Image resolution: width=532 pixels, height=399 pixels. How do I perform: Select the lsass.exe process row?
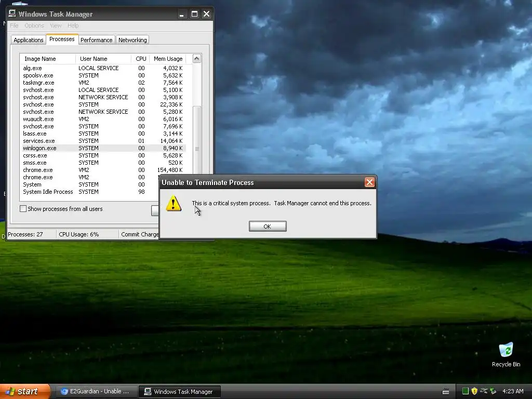click(x=103, y=134)
